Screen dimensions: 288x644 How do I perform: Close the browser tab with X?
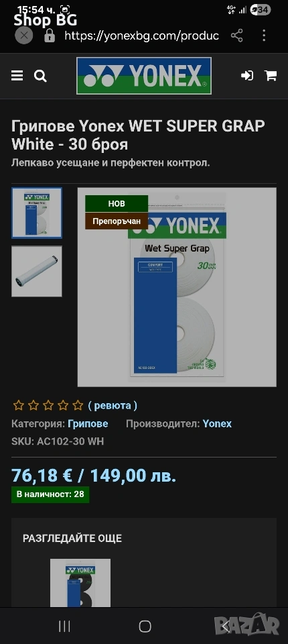(x=24, y=36)
